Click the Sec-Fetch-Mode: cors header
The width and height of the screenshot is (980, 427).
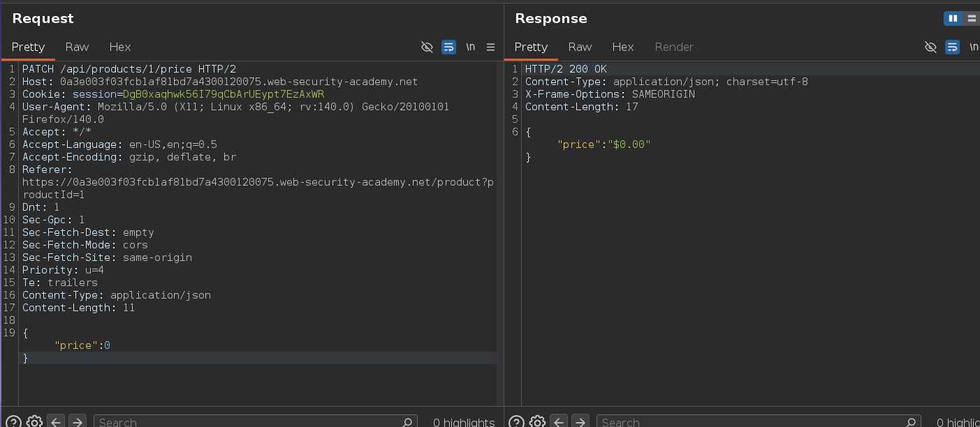[x=85, y=245]
